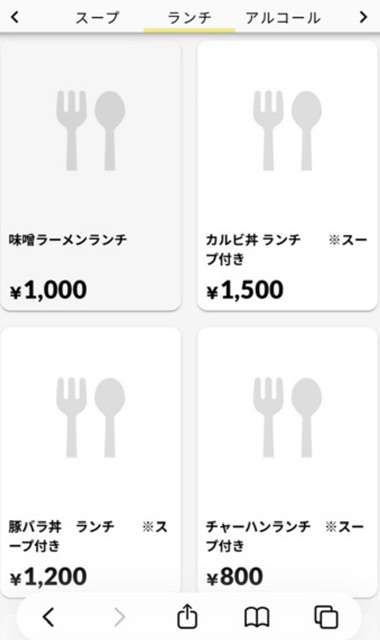
Task: Tap the fork-and-spoon image for 豚バラ丼 ランチ
Action: click(91, 417)
